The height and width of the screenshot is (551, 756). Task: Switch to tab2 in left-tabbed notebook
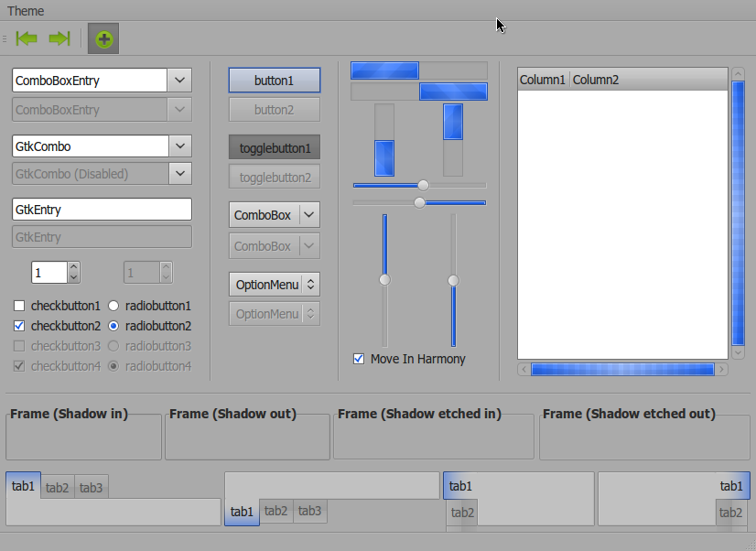pos(462,513)
